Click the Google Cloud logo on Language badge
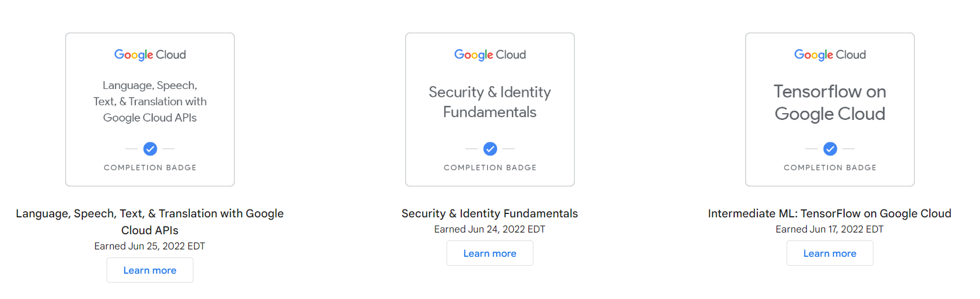 150,55
